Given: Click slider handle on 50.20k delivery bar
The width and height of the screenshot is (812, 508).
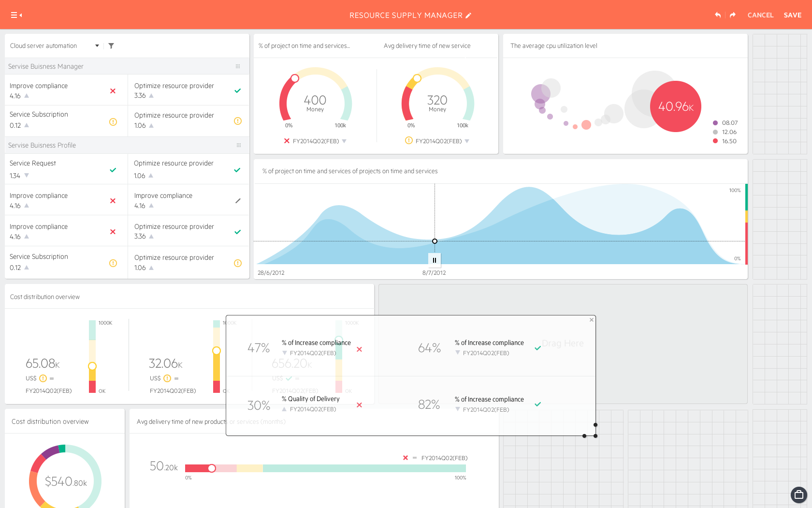Looking at the screenshot, I should click(212, 468).
